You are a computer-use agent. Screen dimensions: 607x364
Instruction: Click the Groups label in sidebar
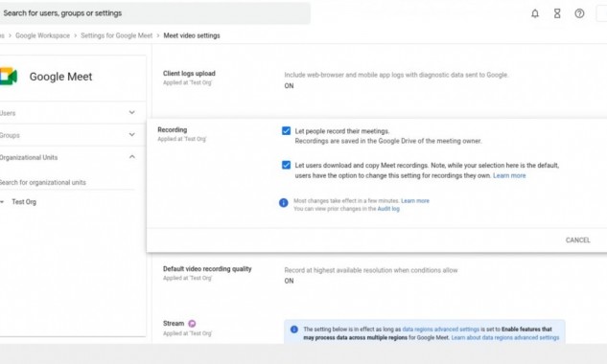tap(10, 135)
